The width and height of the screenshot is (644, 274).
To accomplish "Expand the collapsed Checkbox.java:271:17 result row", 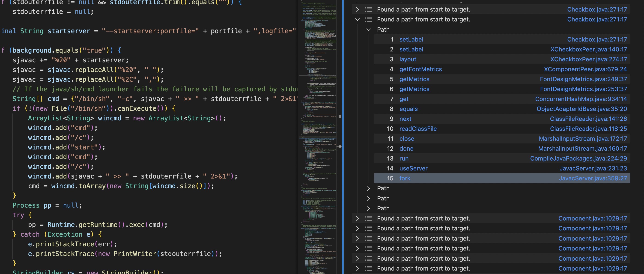I will coord(357,9).
